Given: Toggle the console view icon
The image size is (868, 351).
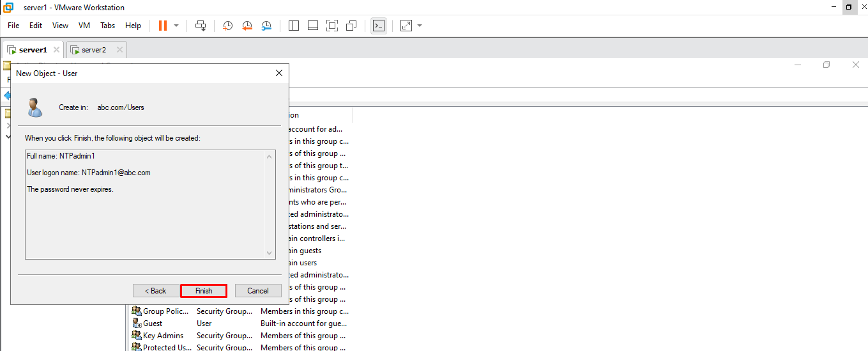Looking at the screenshot, I should [x=379, y=26].
